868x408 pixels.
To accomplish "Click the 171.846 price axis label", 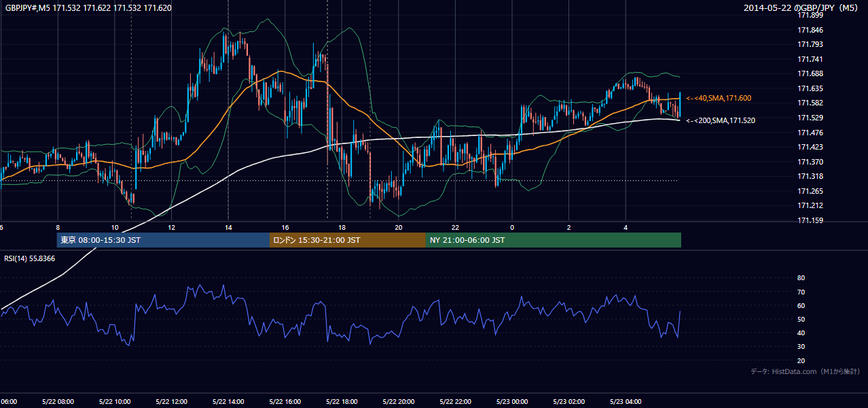I will pyautogui.click(x=810, y=30).
